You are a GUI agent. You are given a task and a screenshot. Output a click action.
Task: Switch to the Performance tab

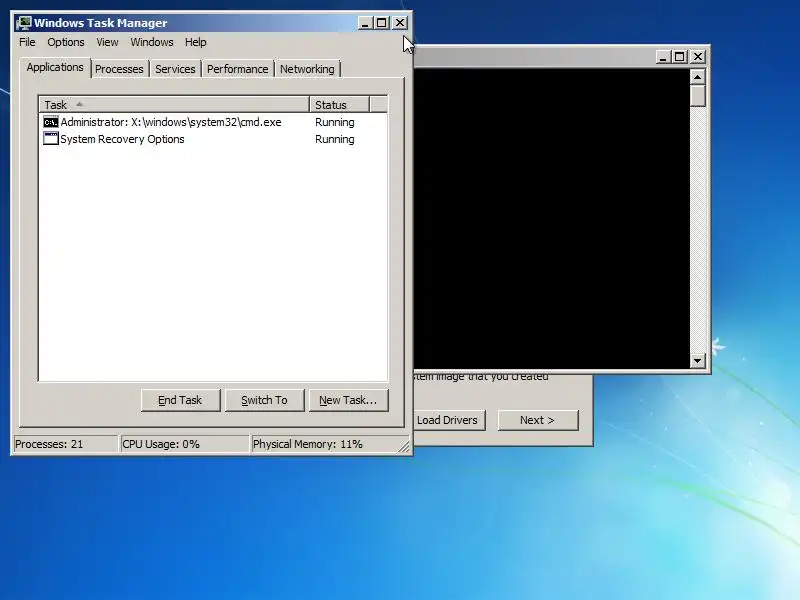coord(237,69)
